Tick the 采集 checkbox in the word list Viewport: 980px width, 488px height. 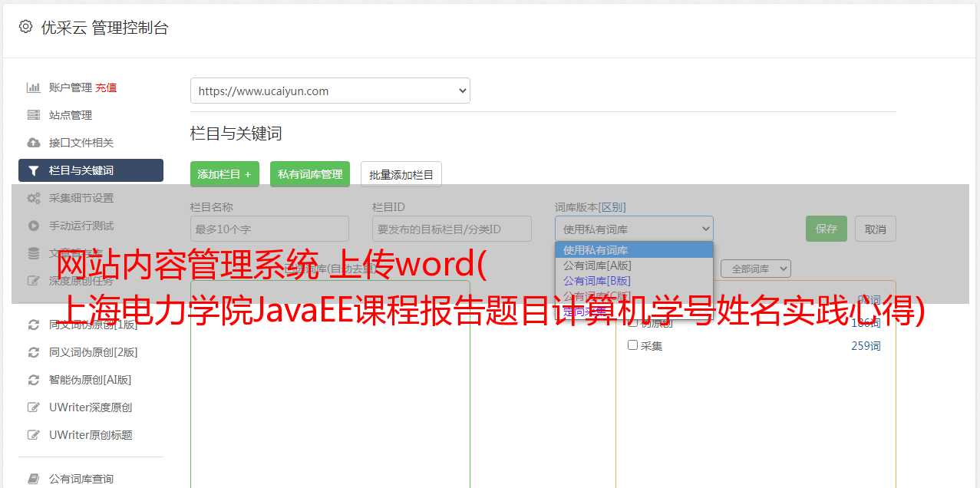click(x=632, y=345)
